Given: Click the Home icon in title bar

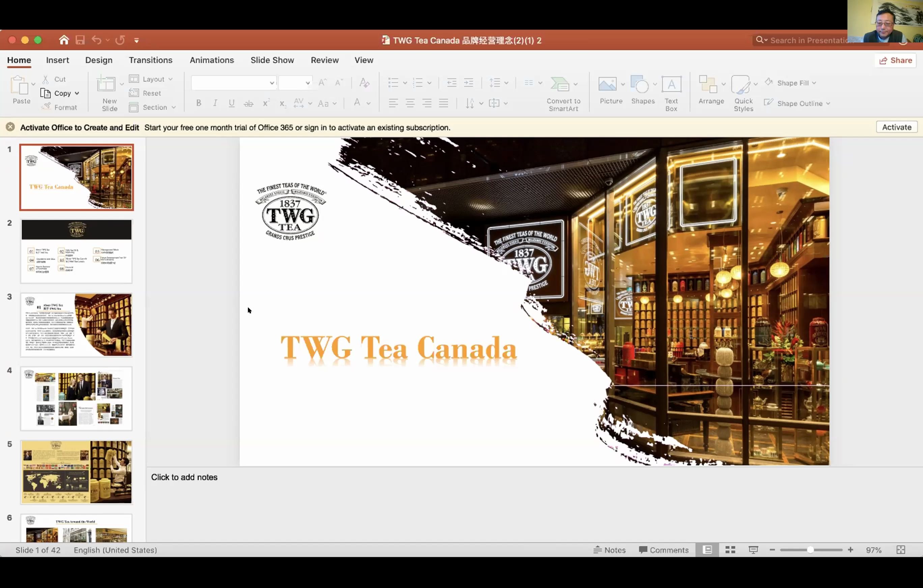Looking at the screenshot, I should [x=64, y=40].
